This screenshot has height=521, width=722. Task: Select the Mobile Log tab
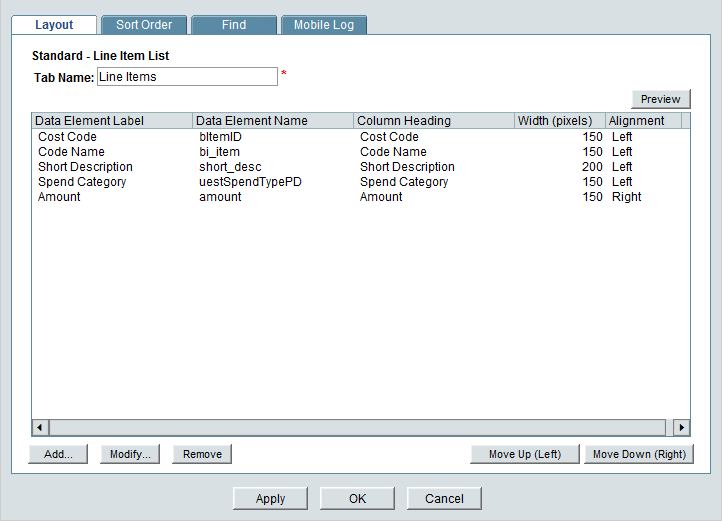[323, 25]
